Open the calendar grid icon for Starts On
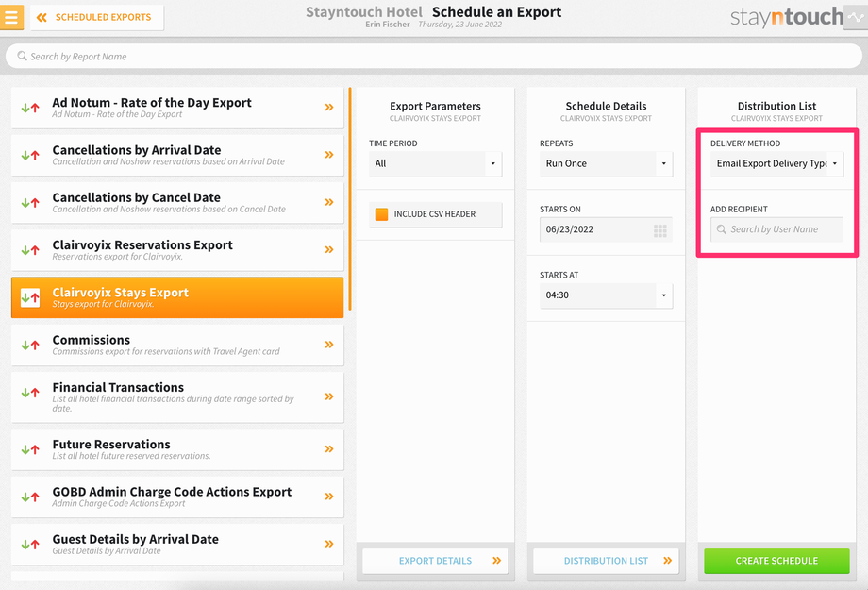Image resolution: width=868 pixels, height=590 pixels. [x=659, y=230]
